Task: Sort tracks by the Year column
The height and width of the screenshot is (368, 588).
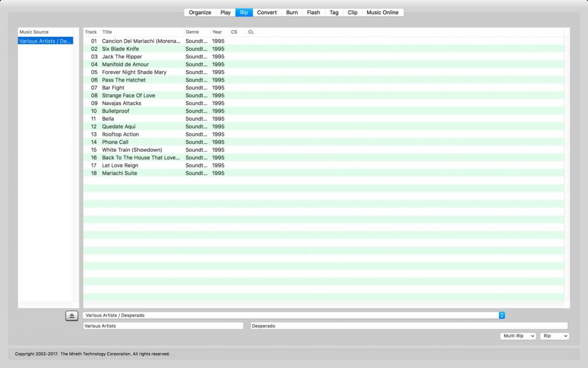Action: click(x=217, y=32)
